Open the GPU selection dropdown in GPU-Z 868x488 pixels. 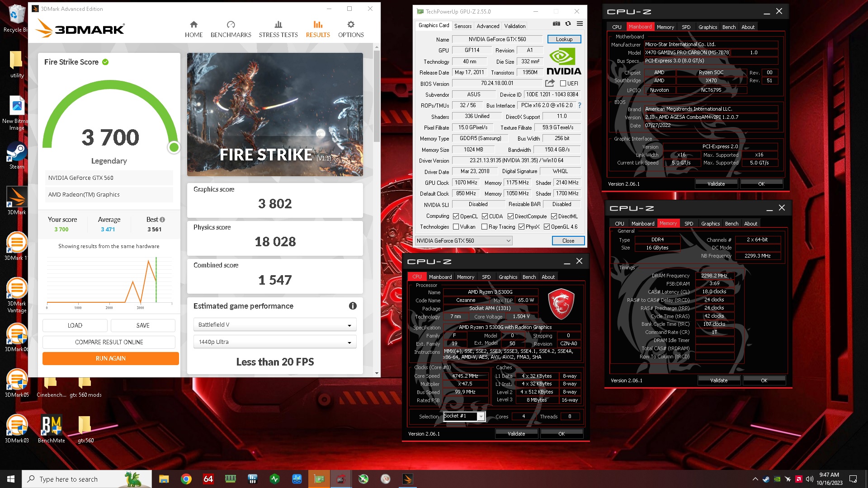464,241
